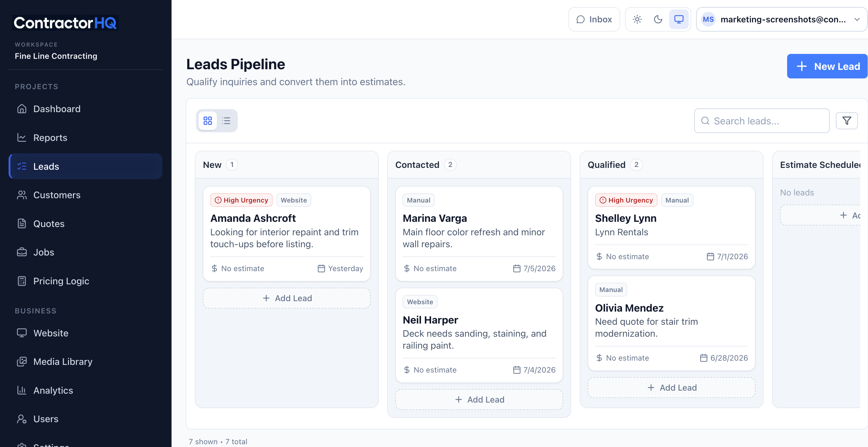
Task: Click the Customers people icon
Action: [22, 195]
